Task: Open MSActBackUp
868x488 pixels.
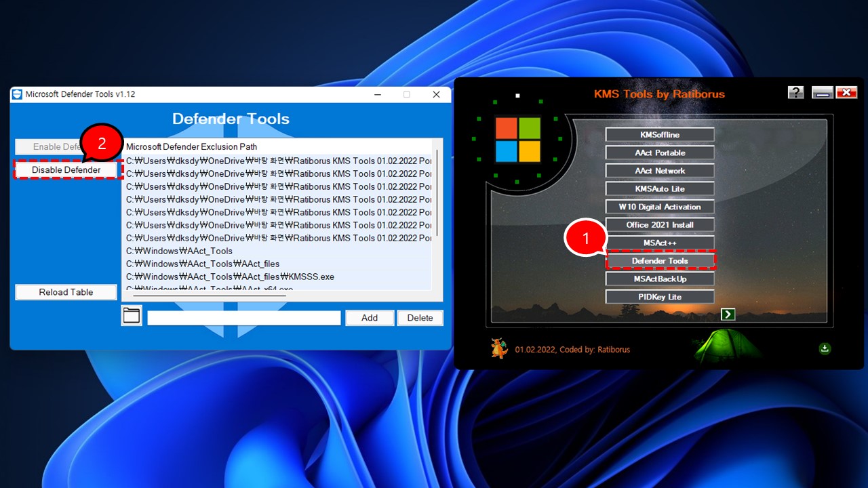Action: pyautogui.click(x=660, y=279)
